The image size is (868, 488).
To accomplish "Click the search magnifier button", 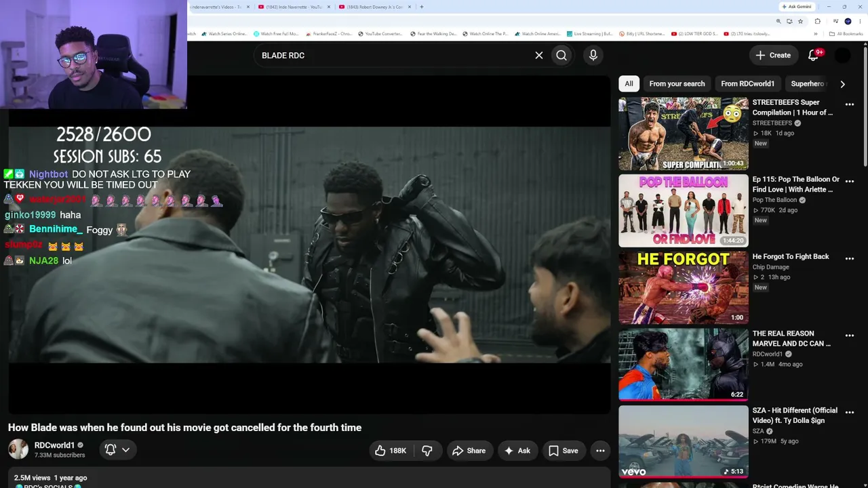I will (561, 56).
